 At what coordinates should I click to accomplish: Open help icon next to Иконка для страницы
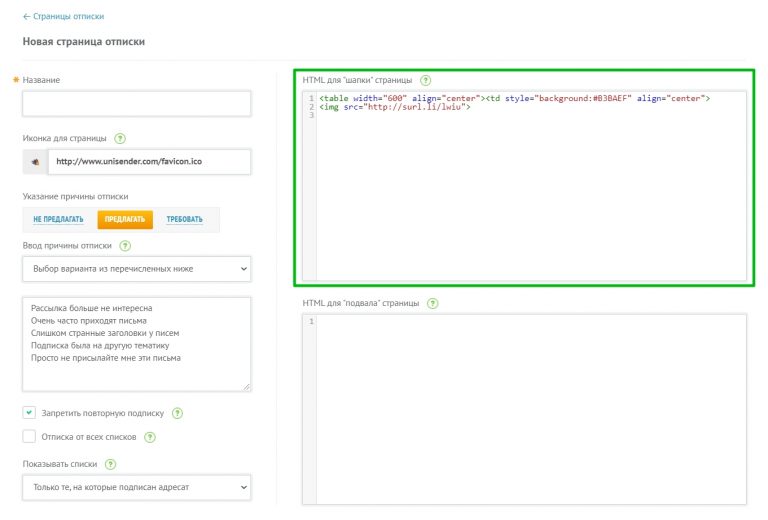point(120,138)
